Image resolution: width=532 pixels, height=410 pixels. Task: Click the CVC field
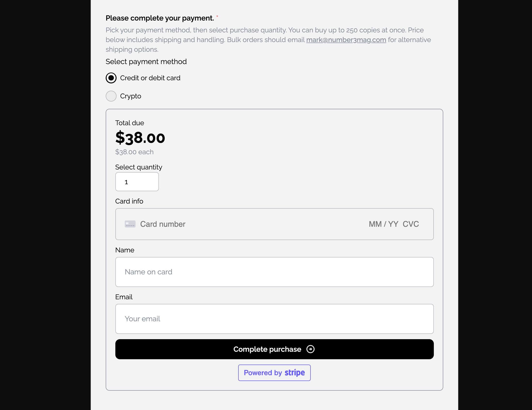coord(411,224)
